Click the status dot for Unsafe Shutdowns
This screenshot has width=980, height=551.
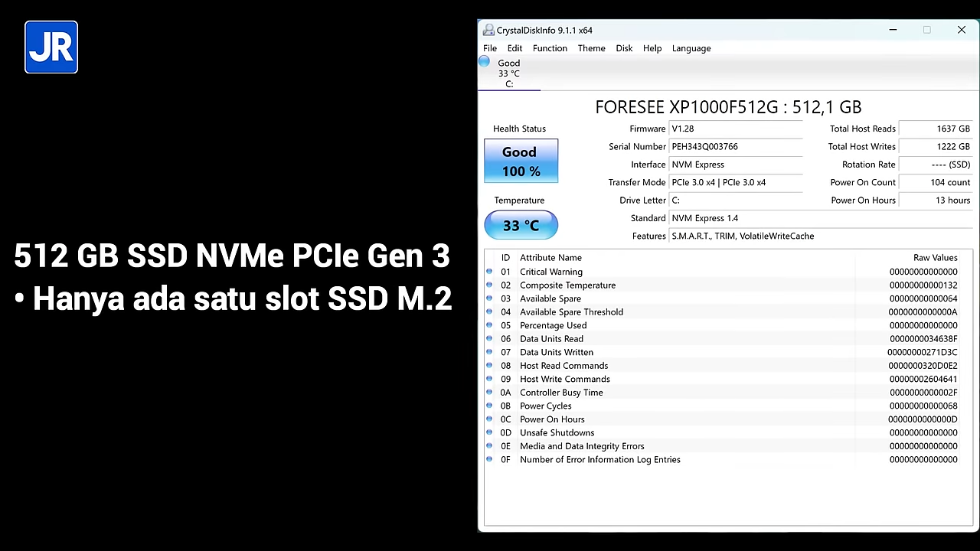tap(489, 432)
